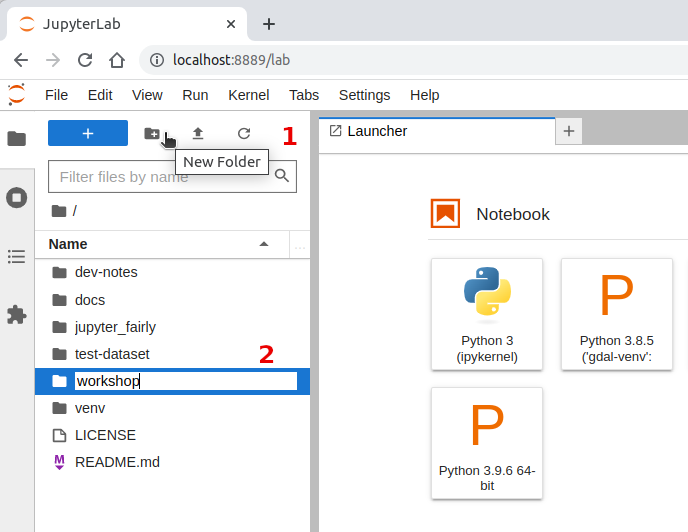Select the Launcher tab
Viewport: 688px width, 532px height.
[437, 131]
